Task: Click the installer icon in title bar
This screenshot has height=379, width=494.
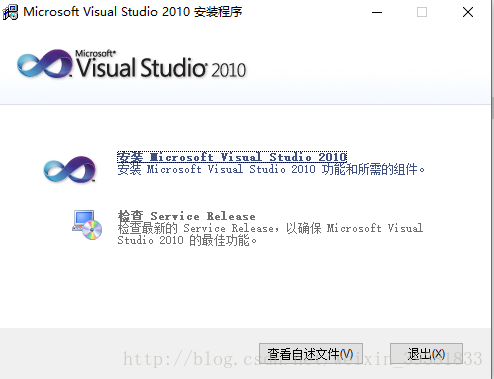Action: (10, 12)
